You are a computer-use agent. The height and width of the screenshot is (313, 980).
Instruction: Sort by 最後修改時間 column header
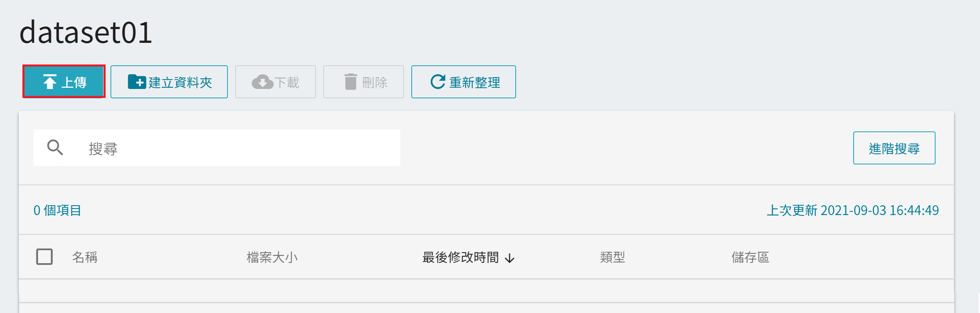point(461,257)
